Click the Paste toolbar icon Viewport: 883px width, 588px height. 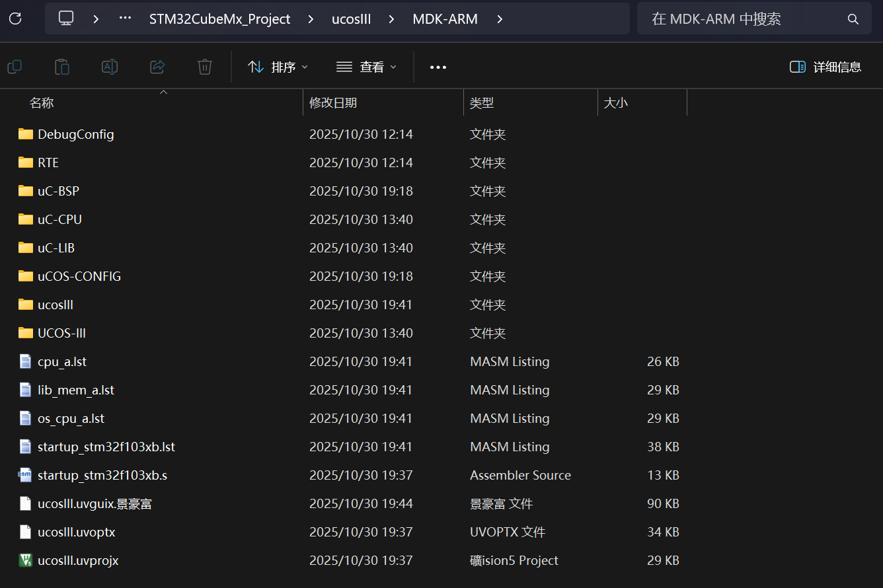pos(62,67)
